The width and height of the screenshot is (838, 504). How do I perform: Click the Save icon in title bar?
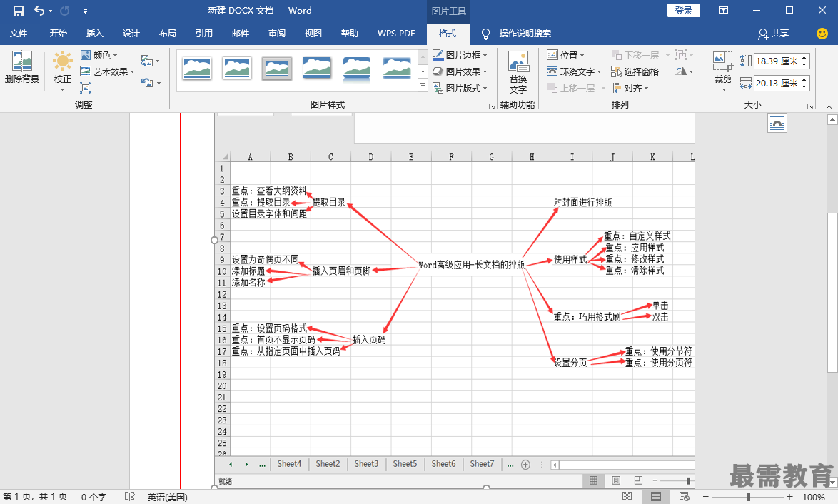pyautogui.click(x=18, y=11)
